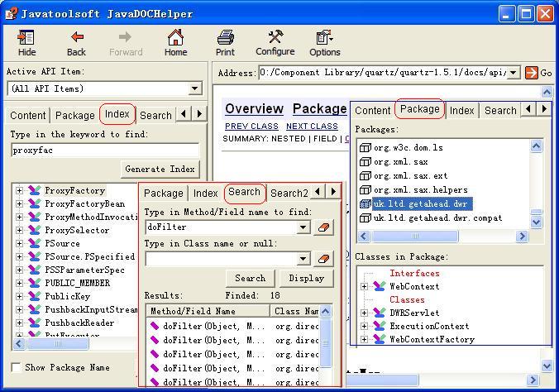This screenshot has height=392, width=559.
Task: Clear Class name field with eraser icon
Action: tap(323, 259)
